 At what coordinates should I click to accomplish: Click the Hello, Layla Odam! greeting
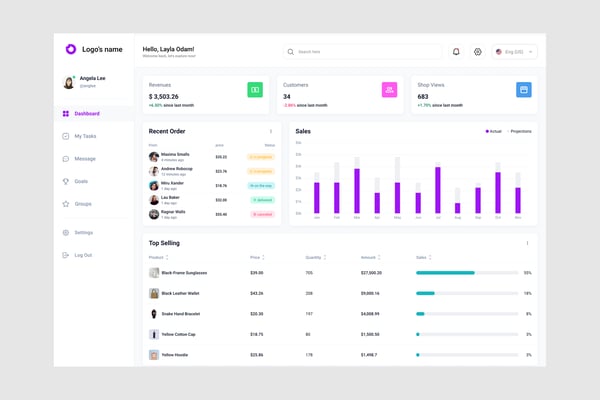(168, 49)
